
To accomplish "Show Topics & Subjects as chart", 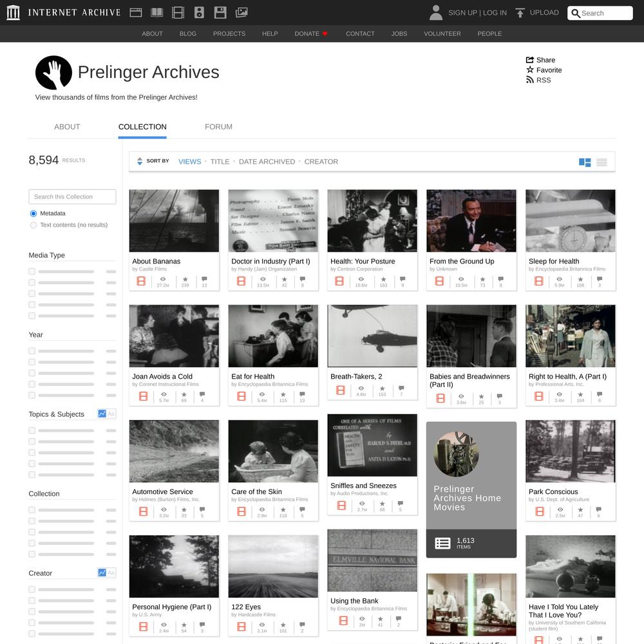I will pos(102,413).
